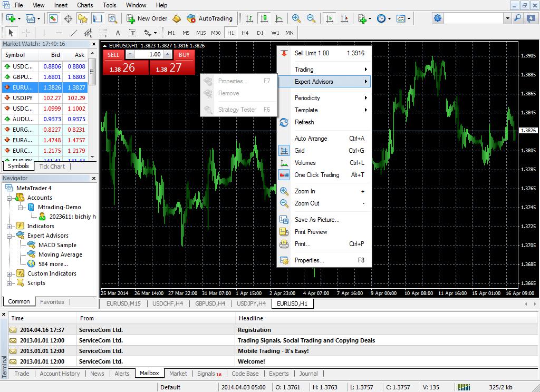540x392 pixels.
Task: Switch timeframe to M15
Action: click(201, 33)
